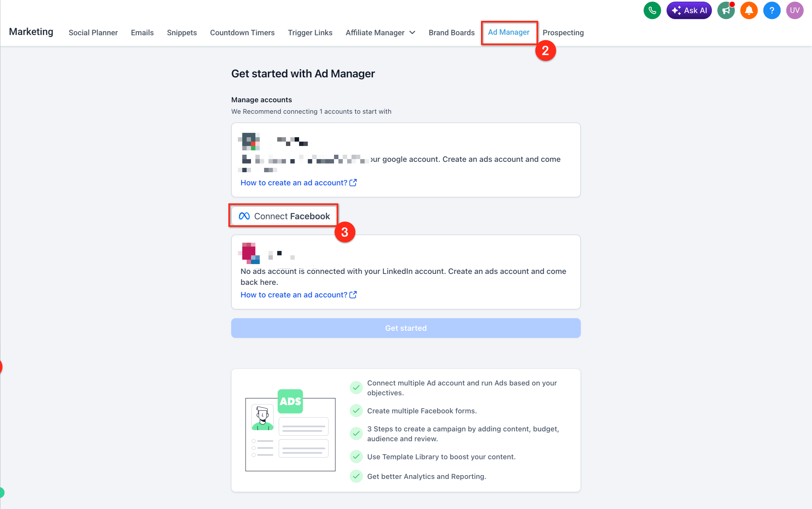Image resolution: width=812 pixels, height=509 pixels.
Task: Click the Get started button
Action: [406, 328]
